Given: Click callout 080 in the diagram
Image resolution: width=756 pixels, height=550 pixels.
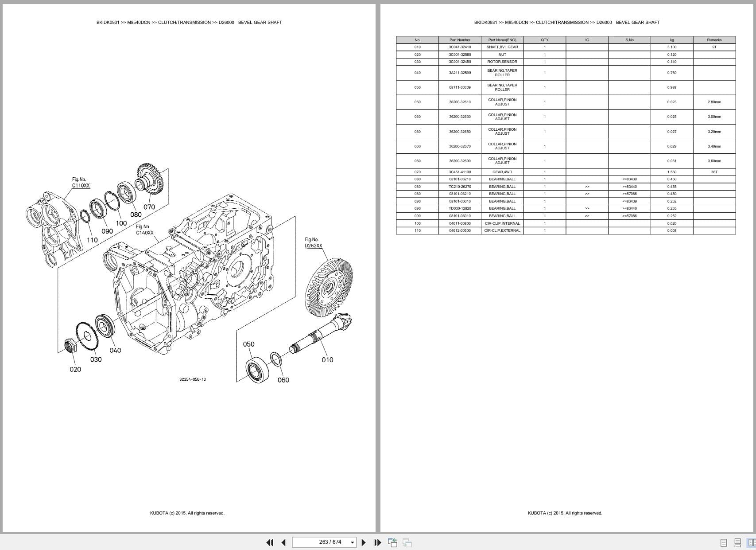Looking at the screenshot, I should 136,215.
